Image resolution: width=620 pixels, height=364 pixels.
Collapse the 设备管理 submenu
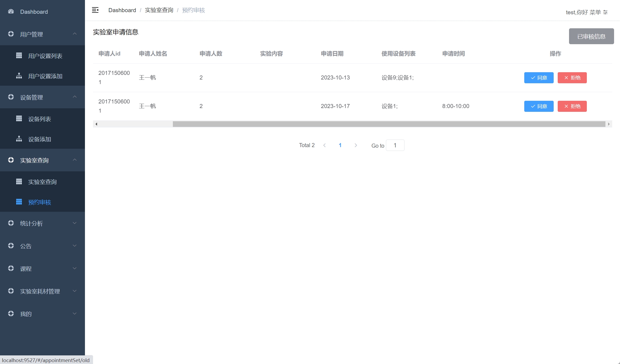(x=75, y=97)
